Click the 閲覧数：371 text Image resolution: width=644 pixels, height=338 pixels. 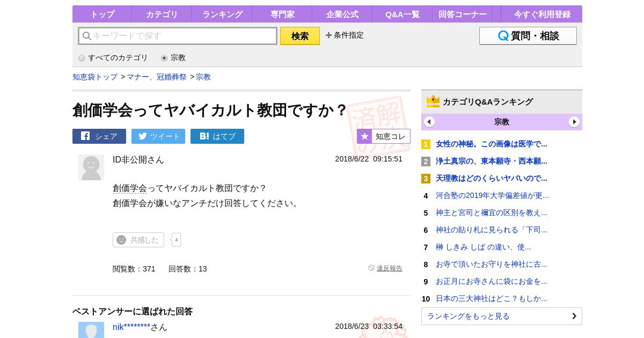[x=134, y=269]
